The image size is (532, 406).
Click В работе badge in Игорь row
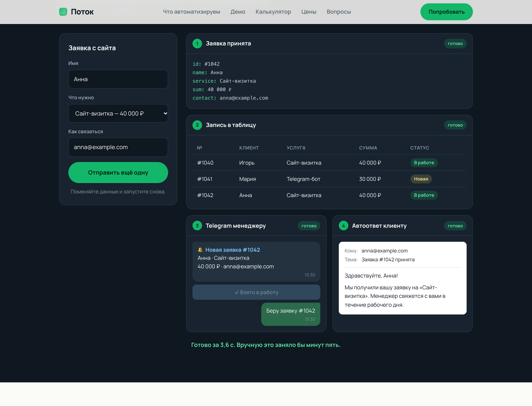(424, 163)
